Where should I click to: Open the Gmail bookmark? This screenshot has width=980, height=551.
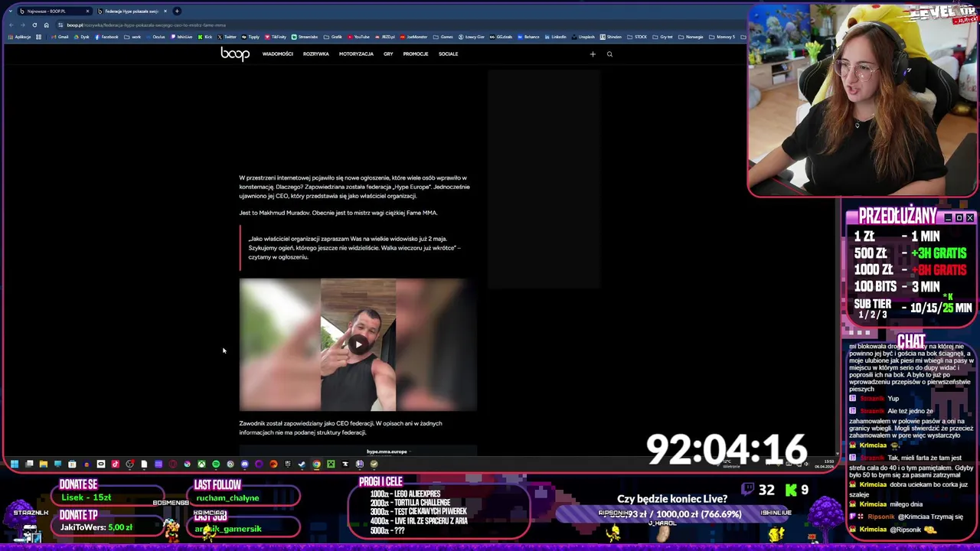[60, 37]
